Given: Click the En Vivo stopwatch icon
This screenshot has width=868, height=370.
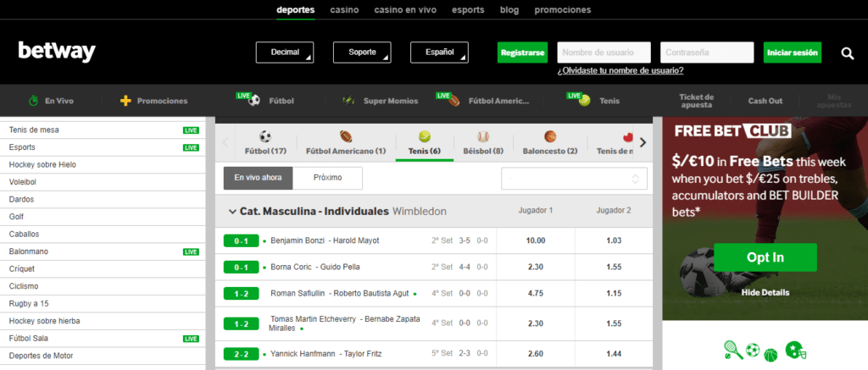Looking at the screenshot, I should [33, 101].
